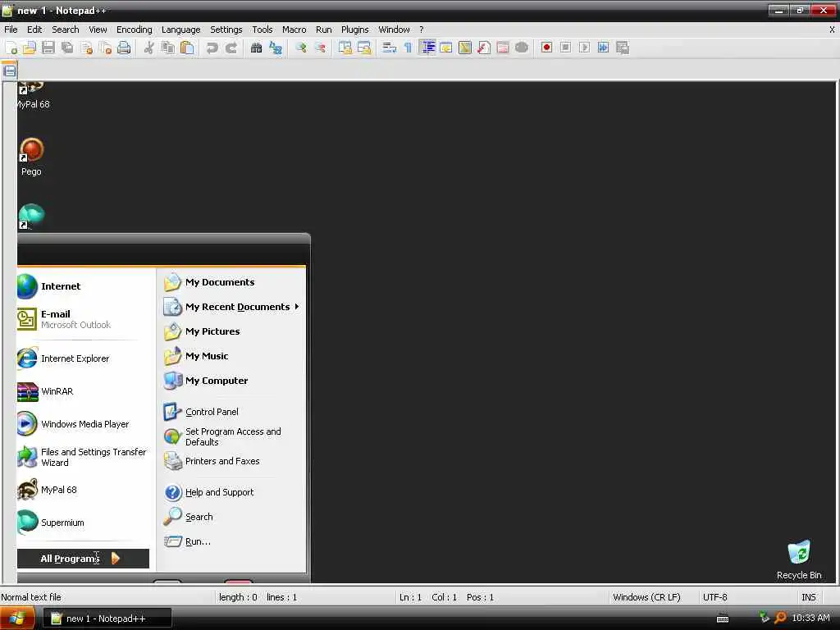Viewport: 840px width, 630px height.
Task: Paste from the clipboard via the toolbar
Action: pos(187,48)
